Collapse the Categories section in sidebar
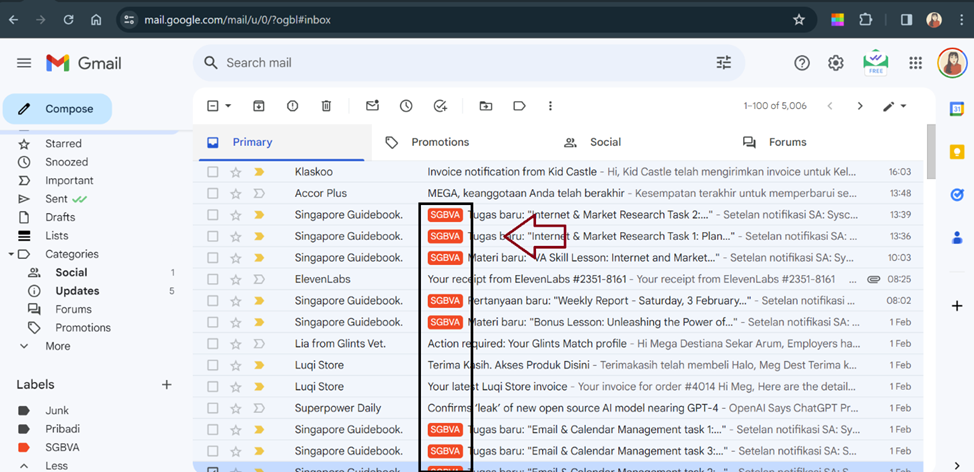 [x=10, y=254]
